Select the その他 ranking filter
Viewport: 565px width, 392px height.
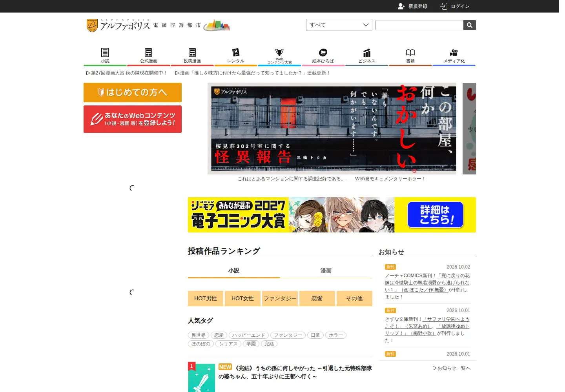click(x=354, y=298)
